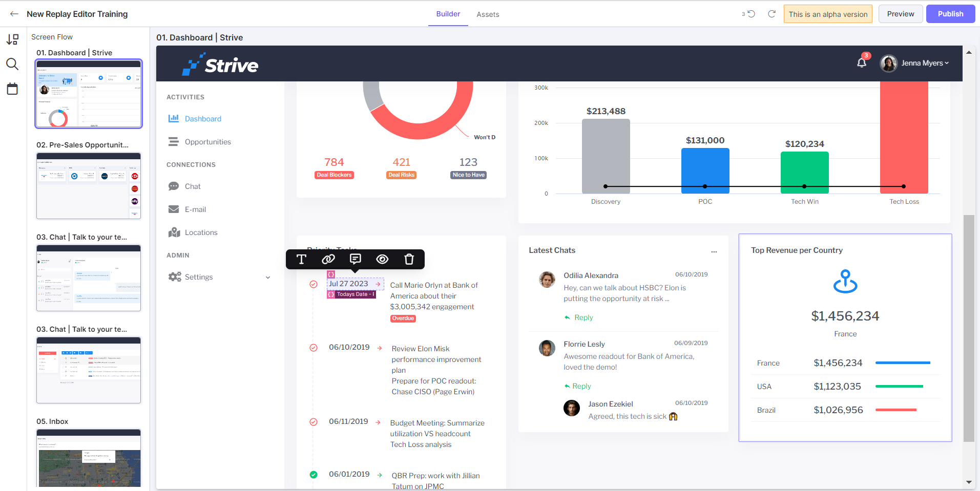Click the link icon in floating toolbar
The height and width of the screenshot is (491, 980).
[x=328, y=259]
